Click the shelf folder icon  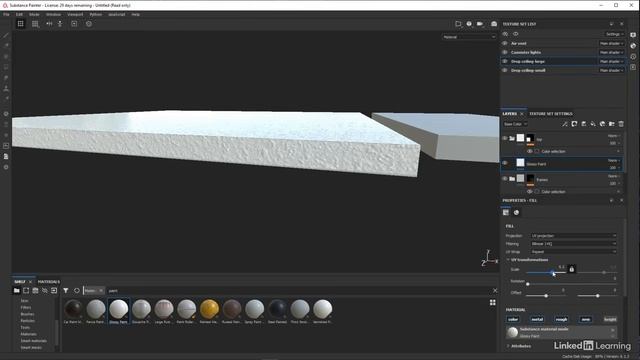(x=17, y=291)
